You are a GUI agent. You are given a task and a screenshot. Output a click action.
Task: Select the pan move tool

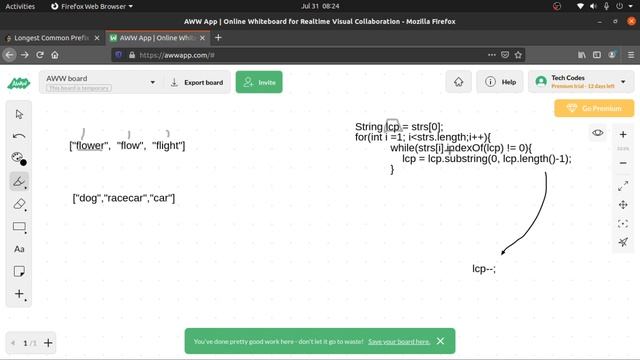(x=623, y=204)
